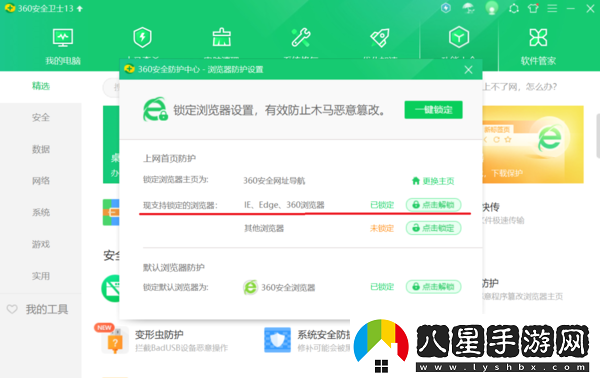Open 软件管家 software manager
600x378 pixels.
coord(538,46)
